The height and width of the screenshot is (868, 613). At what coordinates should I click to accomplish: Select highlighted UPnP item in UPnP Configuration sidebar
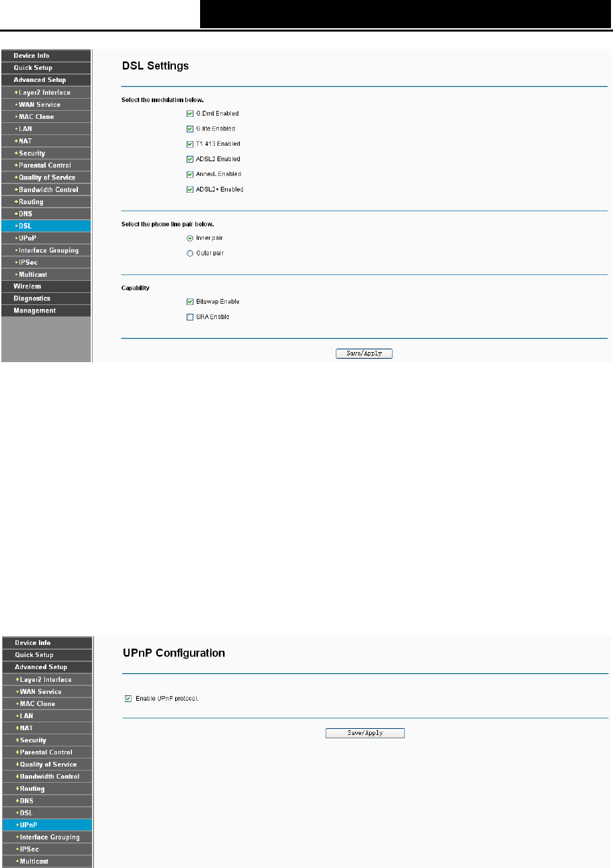point(46,825)
